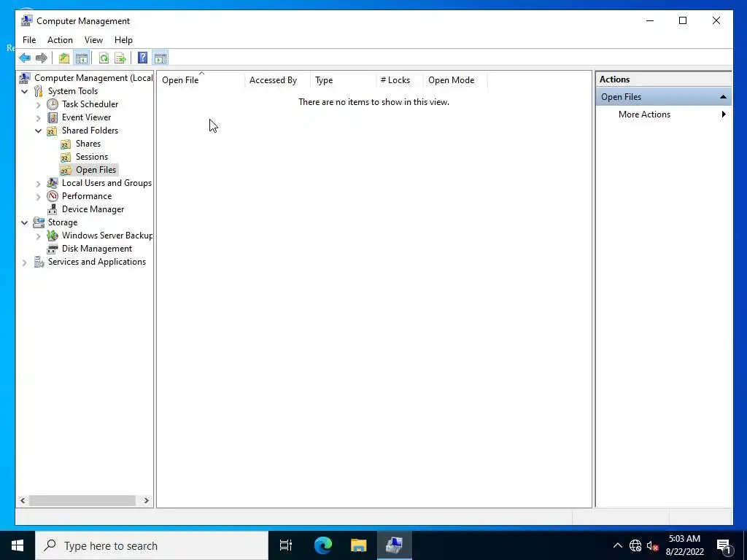
Task: Open the Action menu
Action: 60,40
